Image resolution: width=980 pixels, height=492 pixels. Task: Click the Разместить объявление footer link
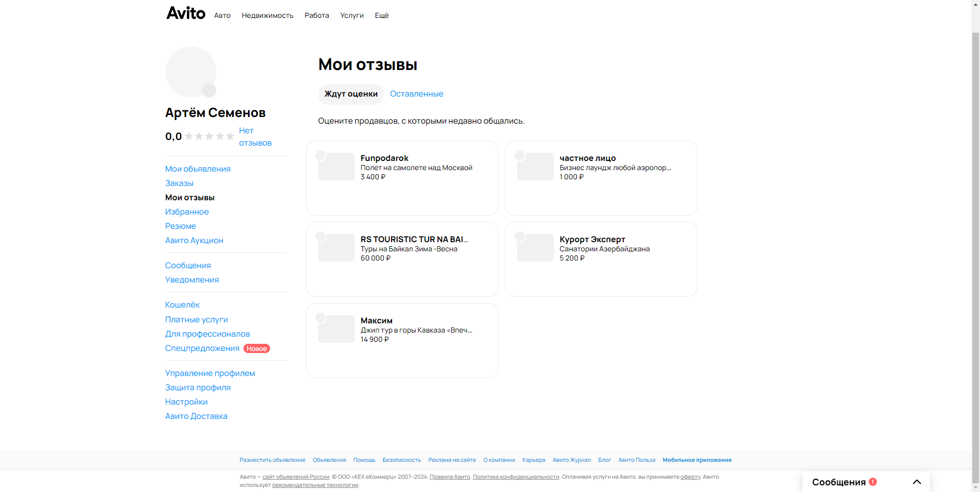tap(273, 460)
